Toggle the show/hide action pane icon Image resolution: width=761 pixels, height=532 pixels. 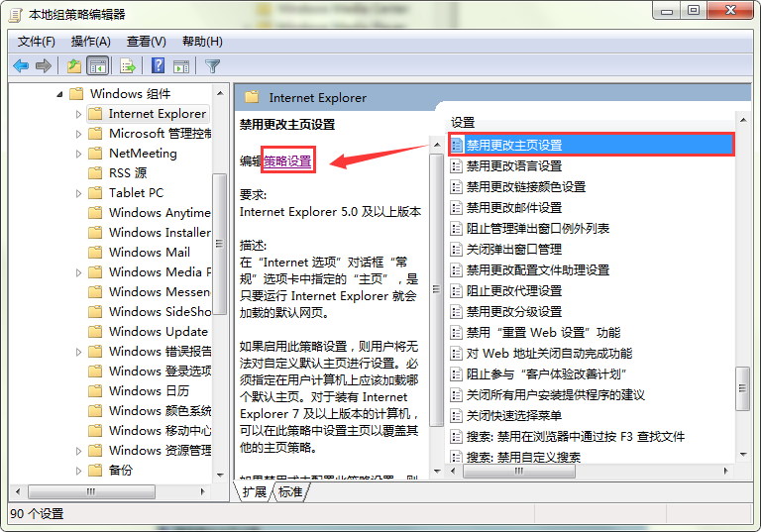click(181, 66)
